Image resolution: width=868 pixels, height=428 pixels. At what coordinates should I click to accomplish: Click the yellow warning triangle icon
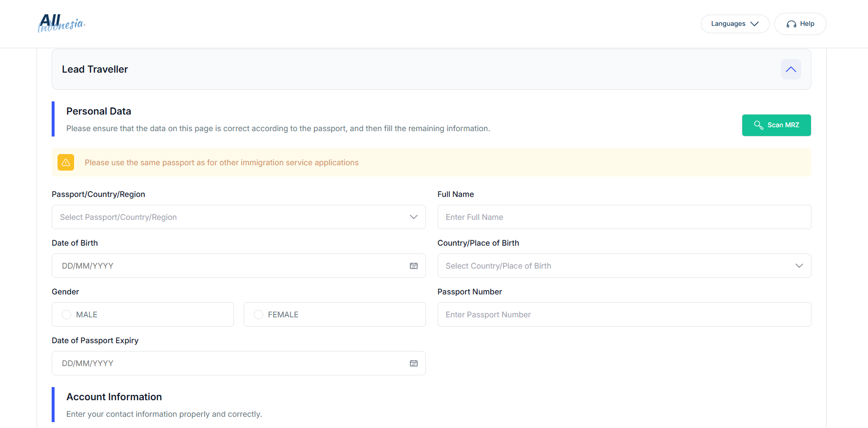click(66, 162)
